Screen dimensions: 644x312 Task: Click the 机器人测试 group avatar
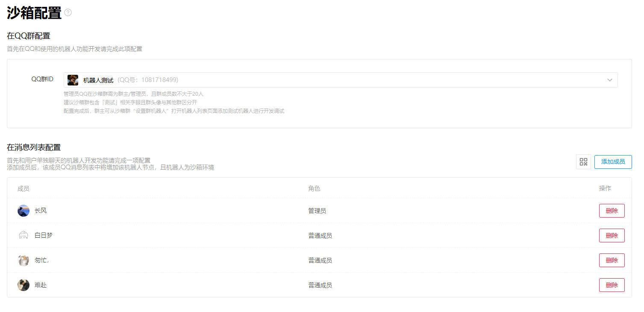[x=73, y=80]
